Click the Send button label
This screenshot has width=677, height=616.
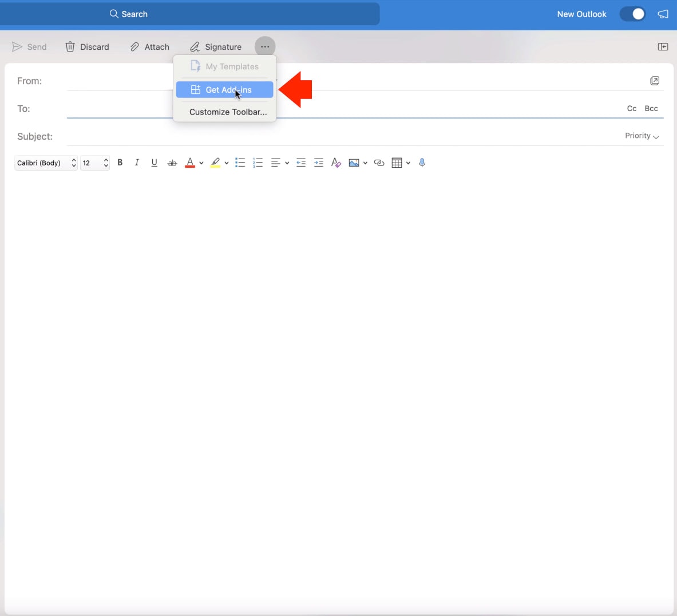pos(37,46)
